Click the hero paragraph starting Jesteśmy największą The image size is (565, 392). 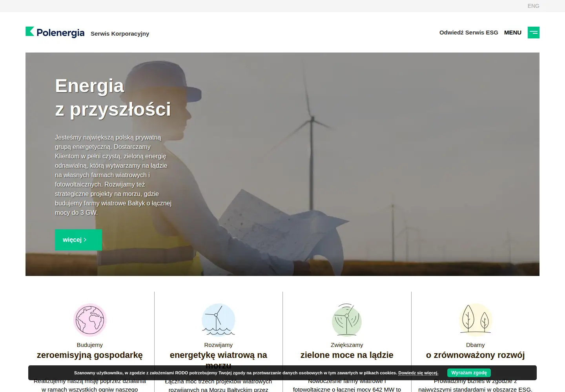[113, 175]
